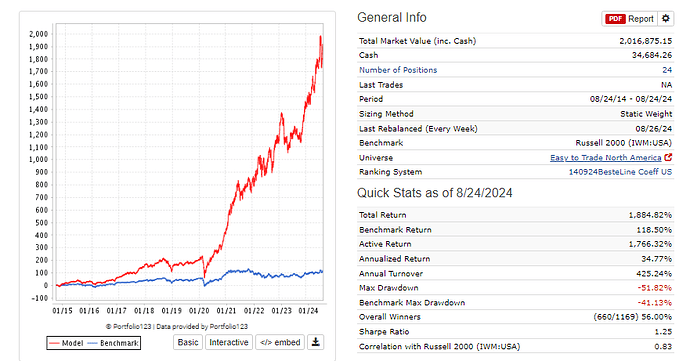Click the General Info heading
This screenshot has width=690, height=361.
pos(392,18)
